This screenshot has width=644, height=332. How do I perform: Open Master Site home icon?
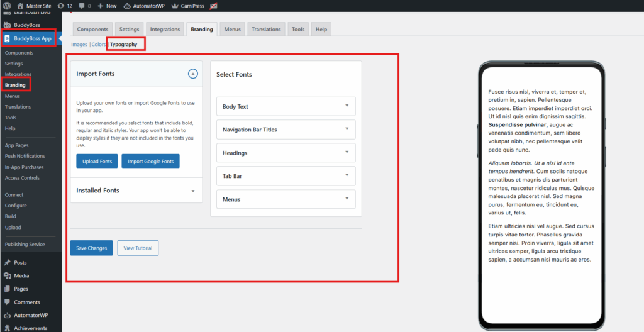point(20,6)
